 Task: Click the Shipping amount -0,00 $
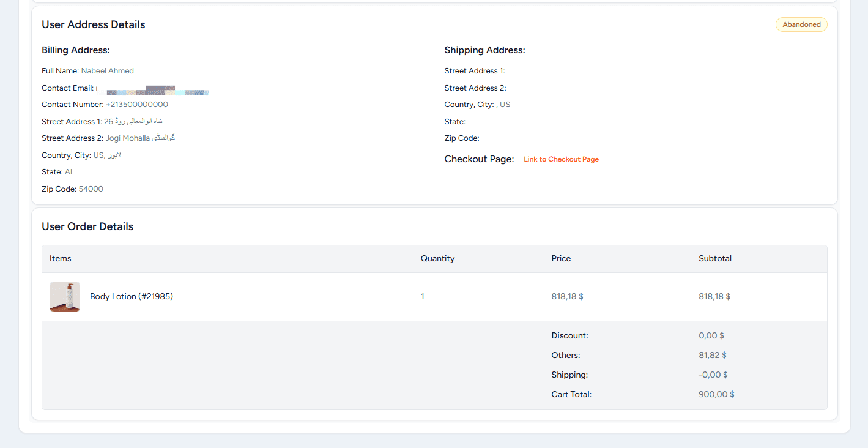tap(713, 375)
